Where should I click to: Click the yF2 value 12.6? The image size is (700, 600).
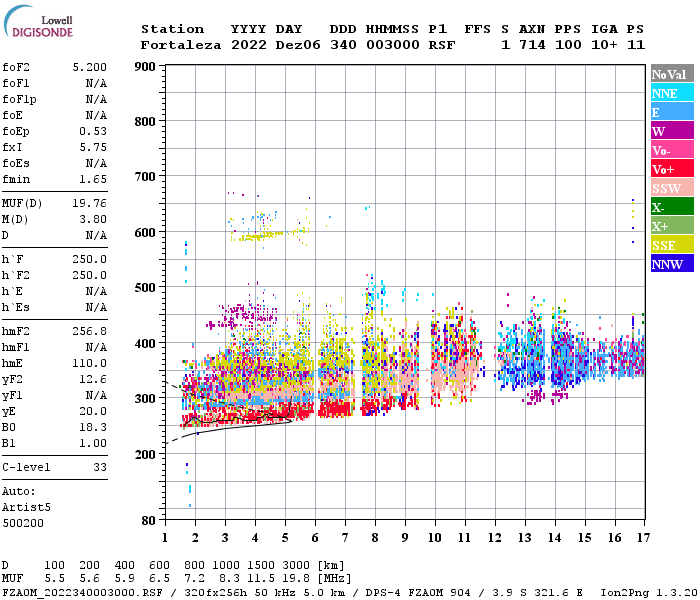click(93, 379)
